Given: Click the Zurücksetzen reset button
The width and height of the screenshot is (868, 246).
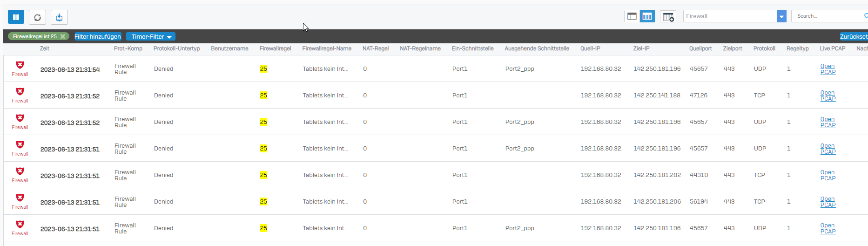Looking at the screenshot, I should [854, 36].
